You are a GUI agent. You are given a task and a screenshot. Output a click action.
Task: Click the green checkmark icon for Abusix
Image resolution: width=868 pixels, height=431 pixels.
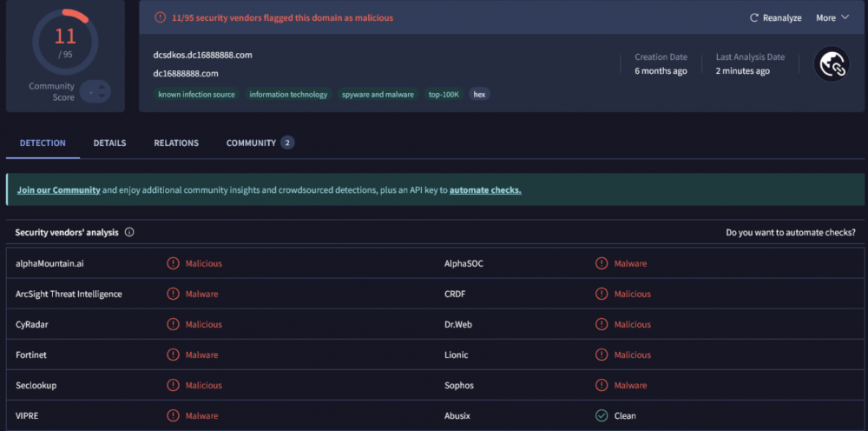[x=602, y=415]
